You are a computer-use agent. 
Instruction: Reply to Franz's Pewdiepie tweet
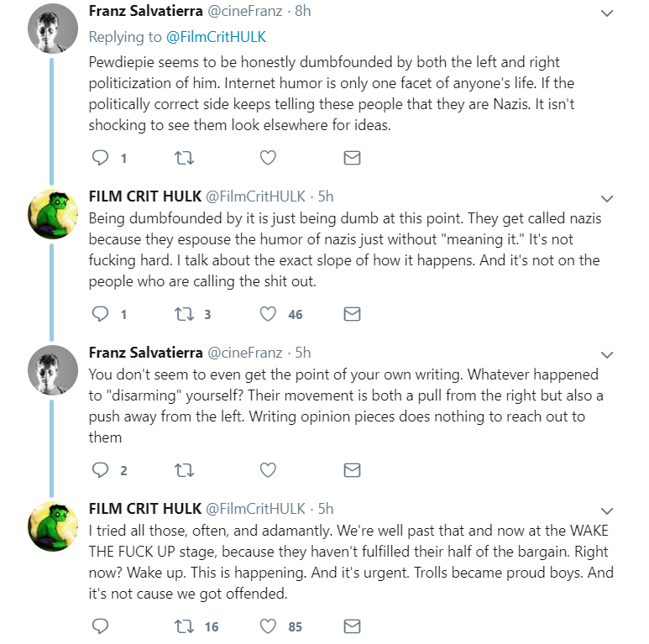pos(100,158)
